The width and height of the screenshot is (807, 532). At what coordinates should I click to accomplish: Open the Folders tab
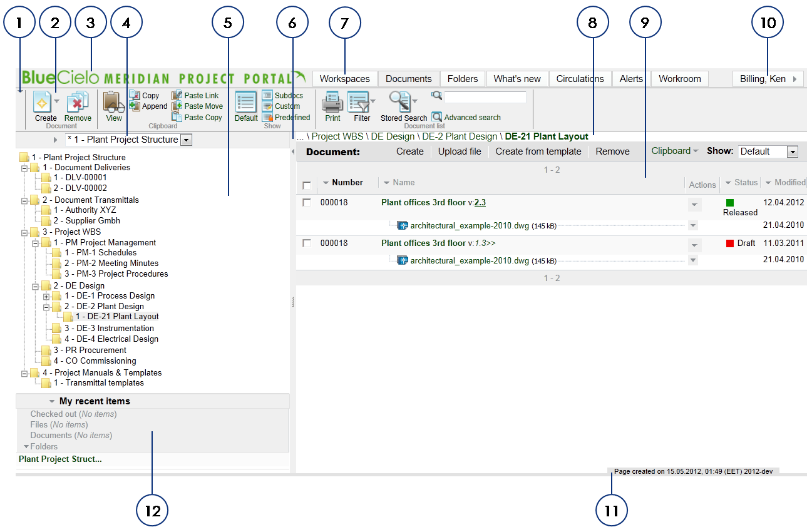(463, 79)
